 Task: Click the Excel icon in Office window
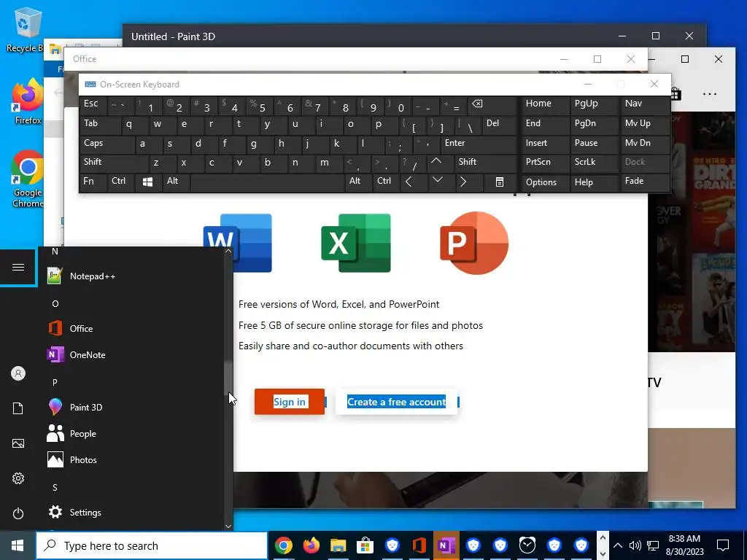tap(356, 243)
